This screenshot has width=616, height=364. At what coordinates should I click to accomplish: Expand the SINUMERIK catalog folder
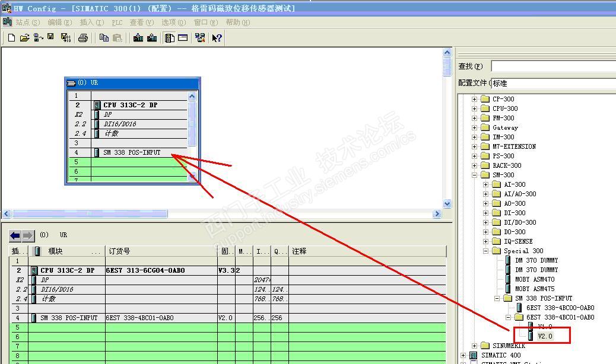(x=474, y=346)
